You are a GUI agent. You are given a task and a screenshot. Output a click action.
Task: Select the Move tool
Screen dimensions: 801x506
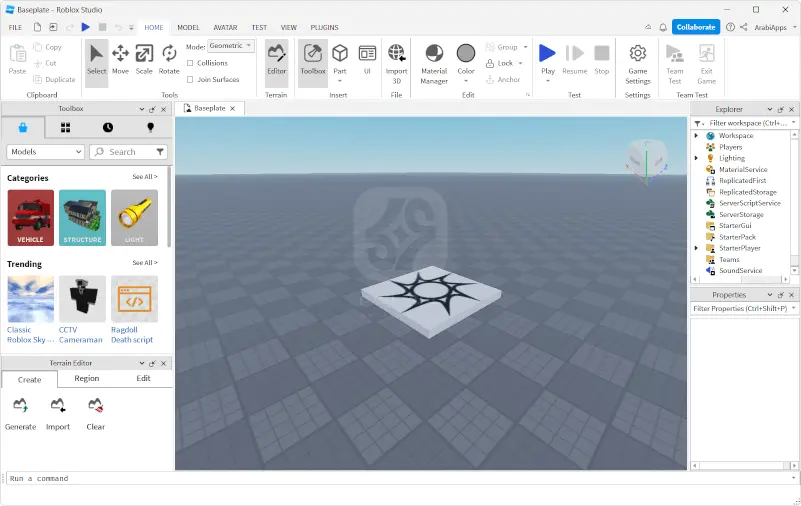coord(120,59)
